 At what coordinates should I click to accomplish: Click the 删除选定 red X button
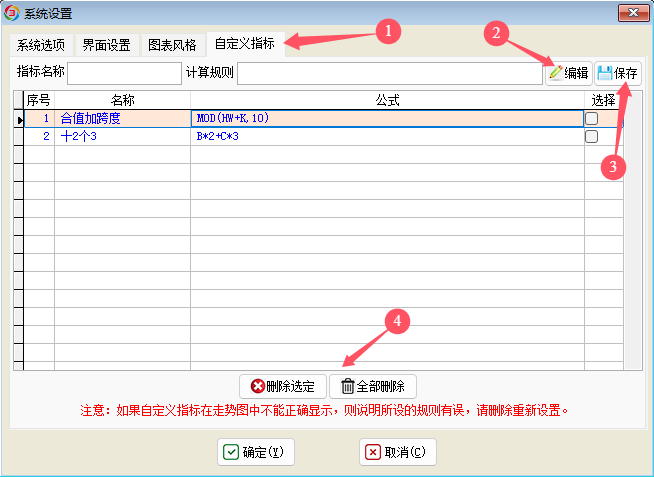(283, 386)
